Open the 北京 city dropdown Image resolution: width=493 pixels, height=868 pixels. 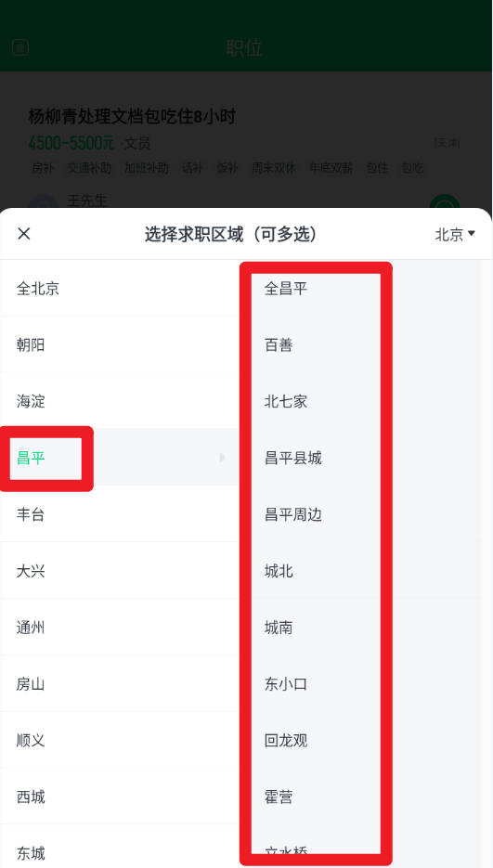pos(455,234)
